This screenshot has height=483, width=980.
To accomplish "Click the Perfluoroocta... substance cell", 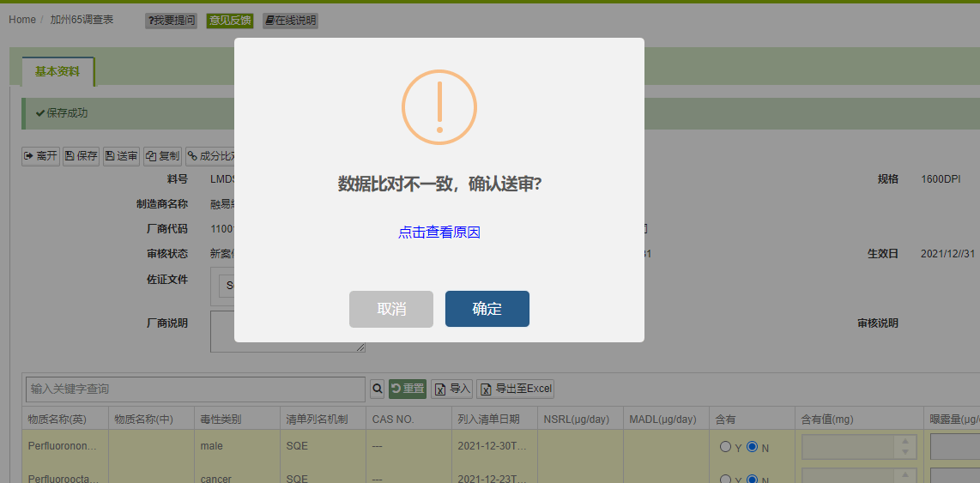I will [65, 478].
